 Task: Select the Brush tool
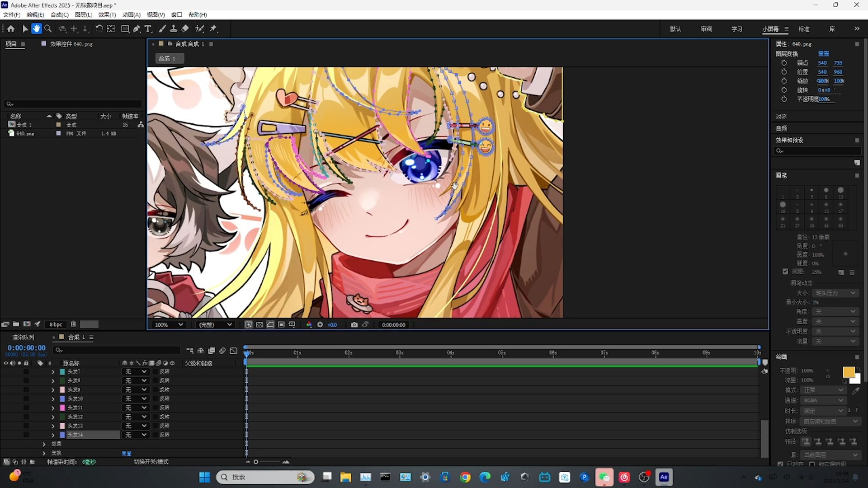tap(162, 28)
